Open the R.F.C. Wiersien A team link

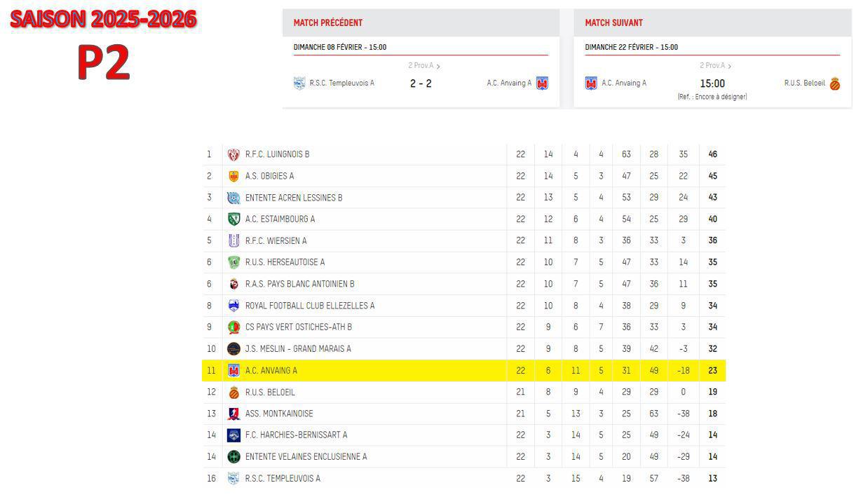tap(276, 240)
